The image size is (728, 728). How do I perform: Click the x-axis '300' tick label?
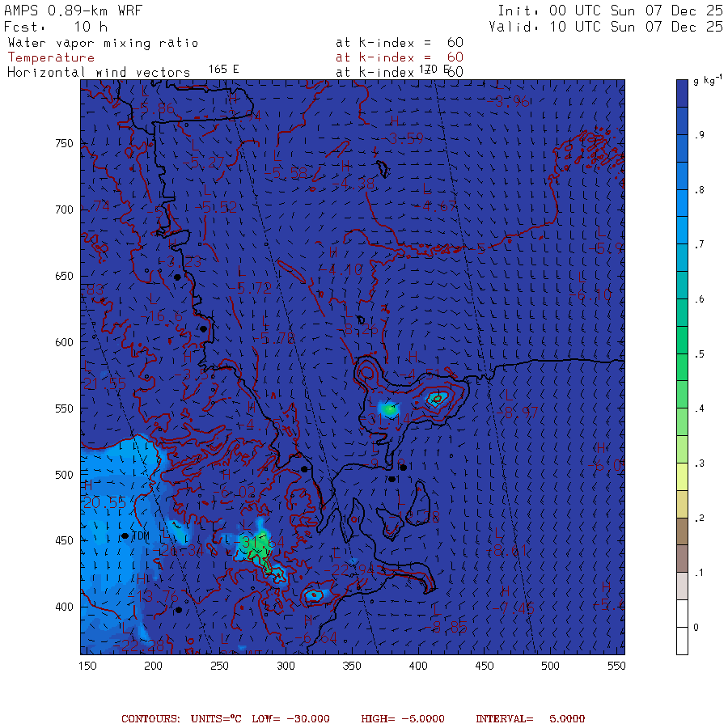pyautogui.click(x=286, y=666)
